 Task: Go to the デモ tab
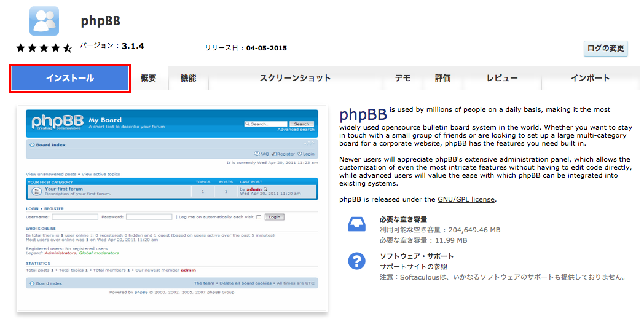[x=403, y=78]
